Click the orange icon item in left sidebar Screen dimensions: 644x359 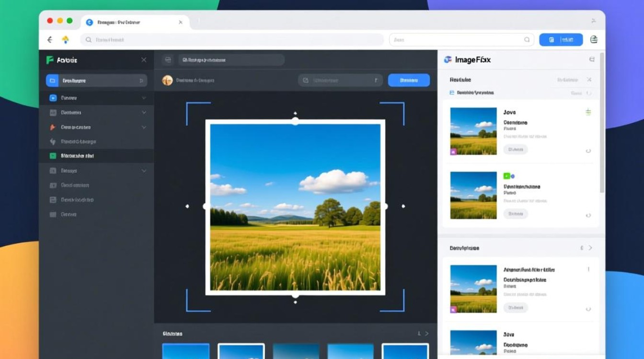click(x=53, y=127)
